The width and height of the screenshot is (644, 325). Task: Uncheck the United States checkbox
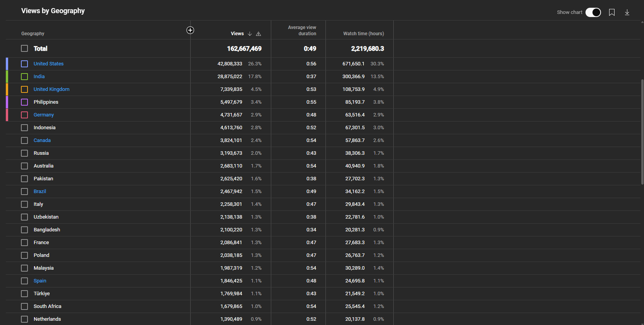(24, 64)
